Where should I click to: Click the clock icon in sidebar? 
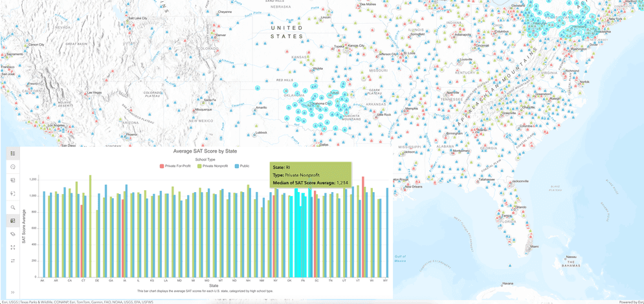(x=13, y=167)
